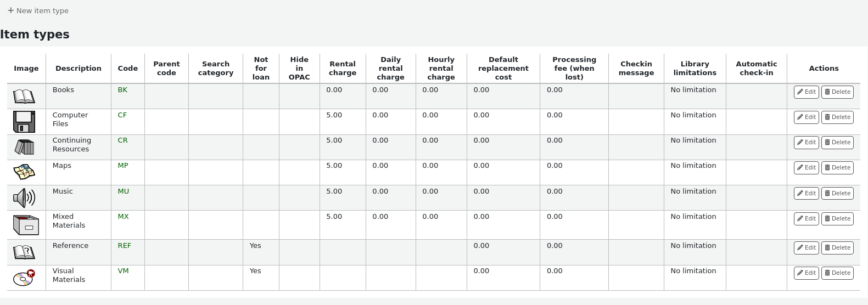Click the Visual Materials Not for loan Yes

[255, 271]
